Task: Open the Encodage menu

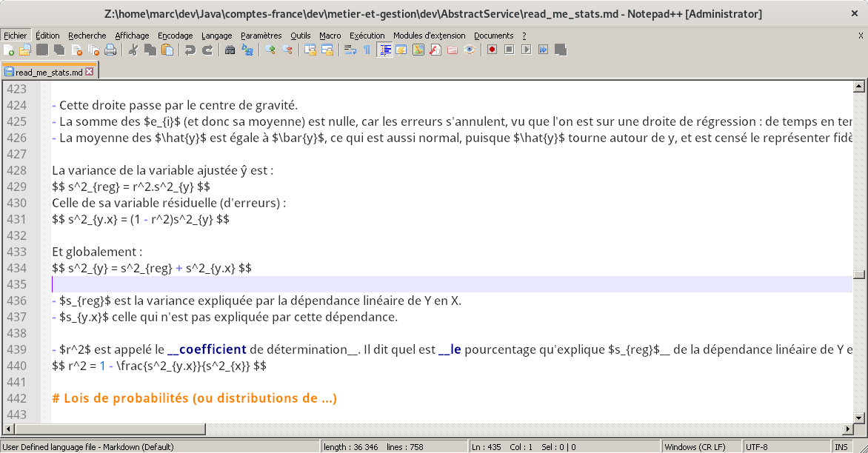Action: 175,36
